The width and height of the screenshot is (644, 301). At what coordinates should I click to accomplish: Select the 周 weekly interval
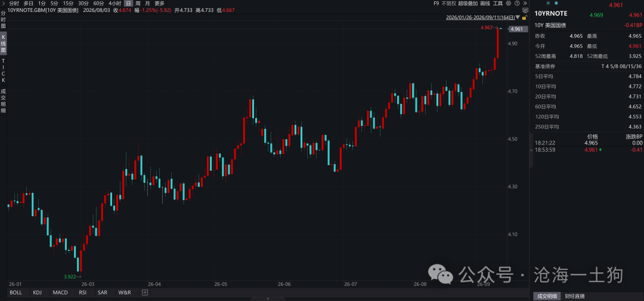click(x=138, y=4)
